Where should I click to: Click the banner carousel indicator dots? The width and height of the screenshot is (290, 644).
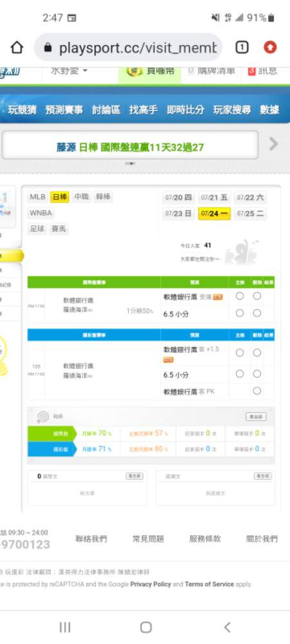point(130,163)
